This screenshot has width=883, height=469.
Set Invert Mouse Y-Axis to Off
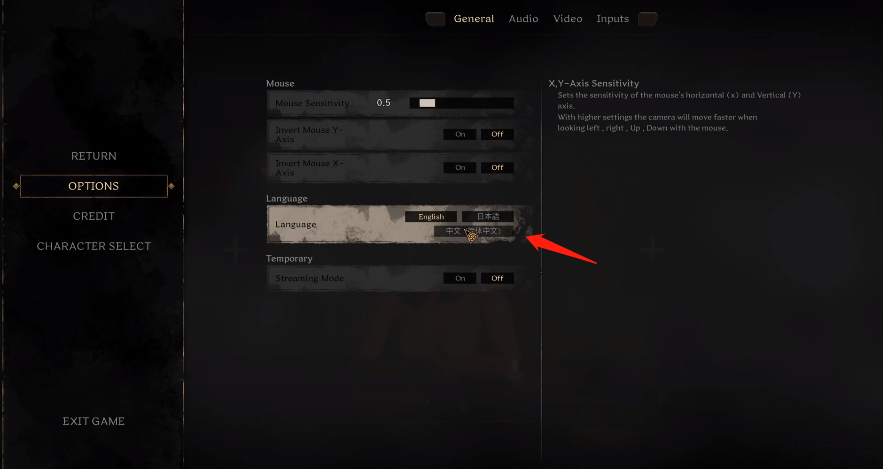coord(497,135)
